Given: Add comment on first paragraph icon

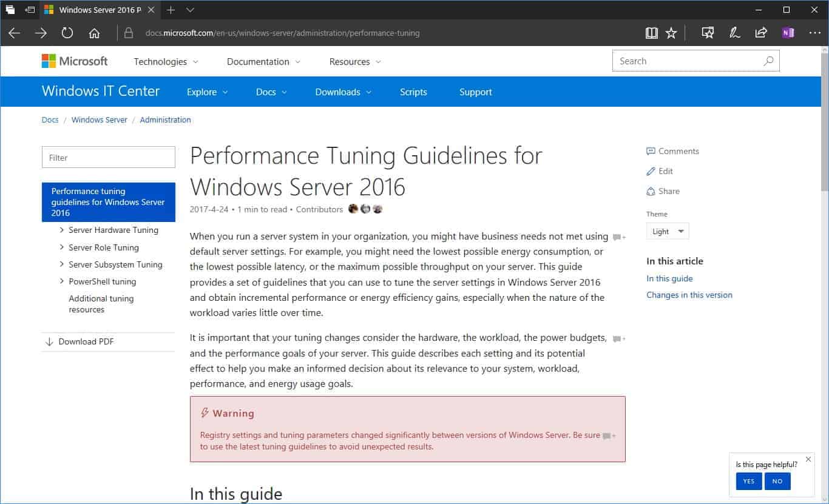Looking at the screenshot, I should [618, 237].
